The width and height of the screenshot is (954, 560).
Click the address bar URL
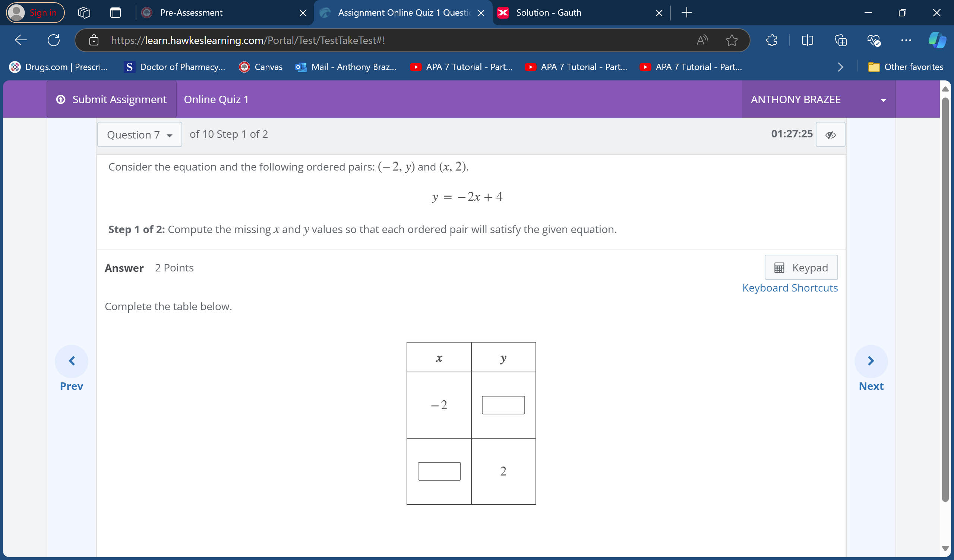click(x=248, y=40)
